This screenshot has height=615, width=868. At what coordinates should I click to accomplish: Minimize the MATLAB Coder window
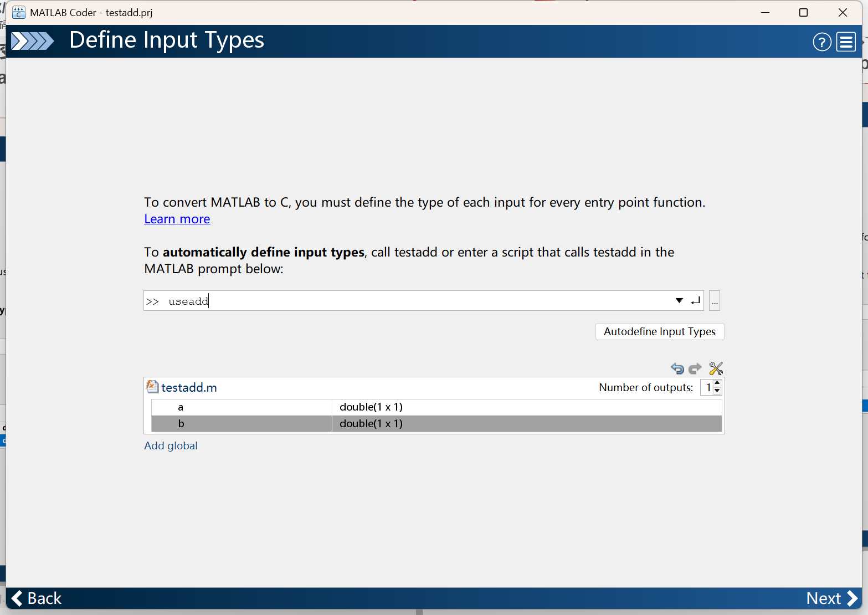766,12
